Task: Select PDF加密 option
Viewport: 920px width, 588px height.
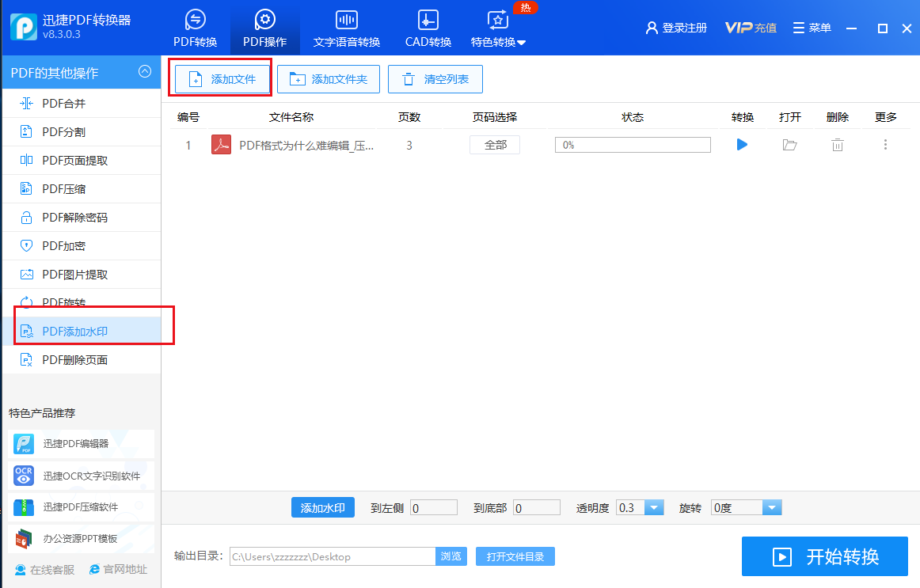Action: tap(82, 245)
